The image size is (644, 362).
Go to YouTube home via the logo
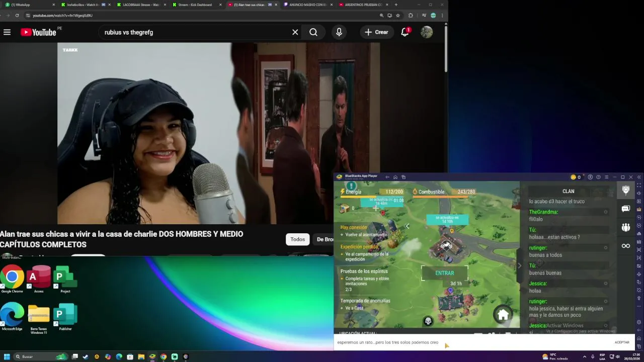pos(38,32)
